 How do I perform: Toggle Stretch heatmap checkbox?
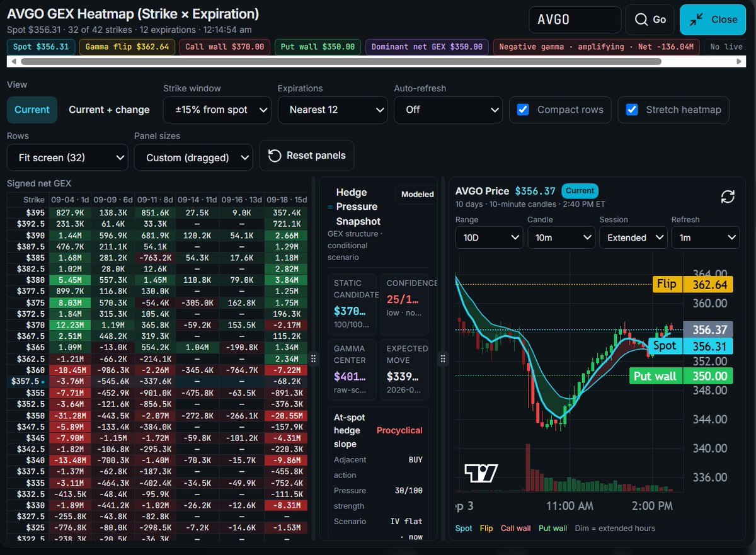[x=631, y=110]
